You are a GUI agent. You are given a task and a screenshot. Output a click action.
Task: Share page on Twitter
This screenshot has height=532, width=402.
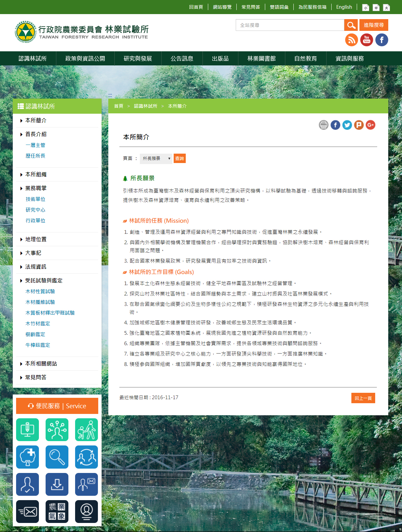[347, 125]
